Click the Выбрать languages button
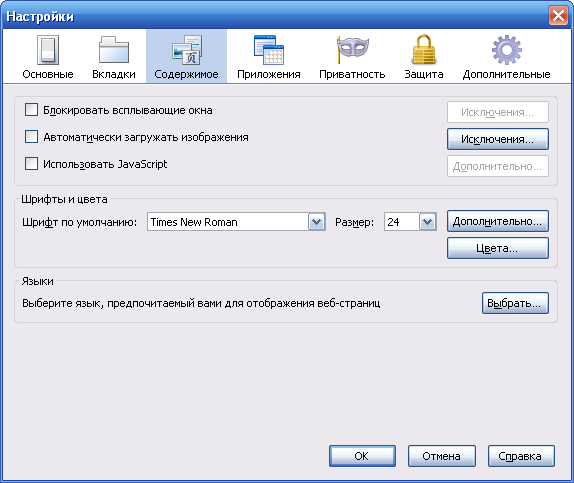 click(x=515, y=303)
